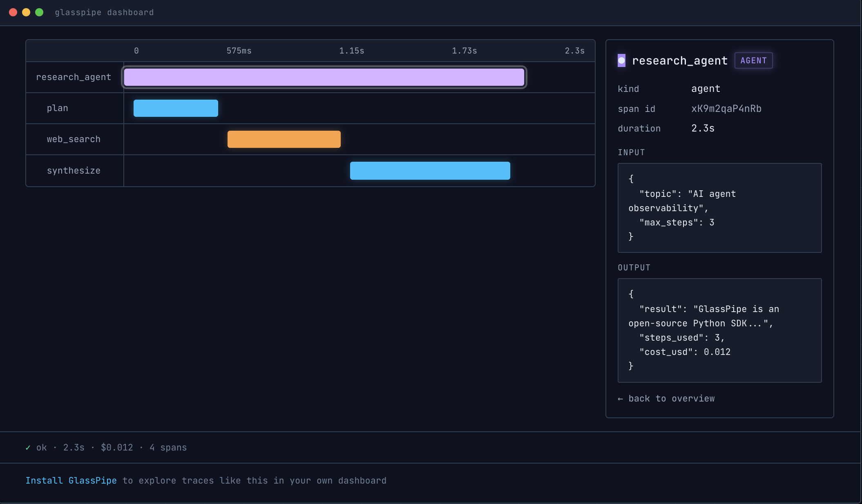Click the research_agent row label
Screen dimensions: 862x504
[74, 77]
